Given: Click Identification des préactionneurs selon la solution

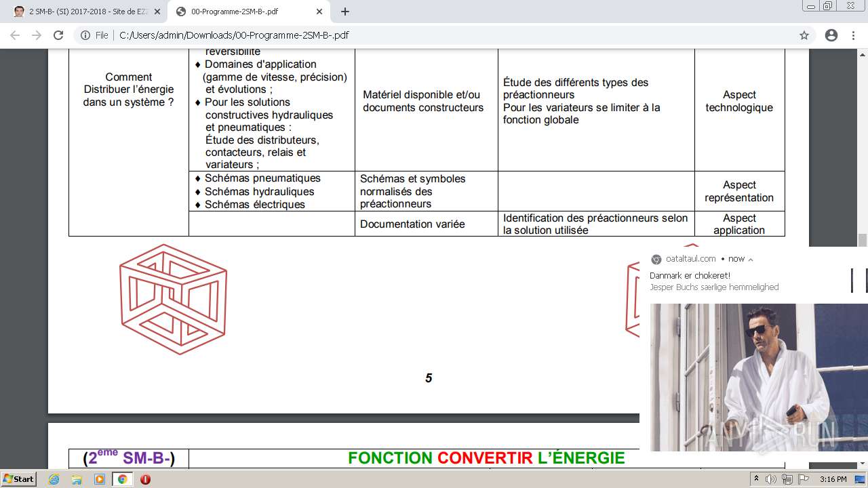Looking at the screenshot, I should (x=595, y=224).
